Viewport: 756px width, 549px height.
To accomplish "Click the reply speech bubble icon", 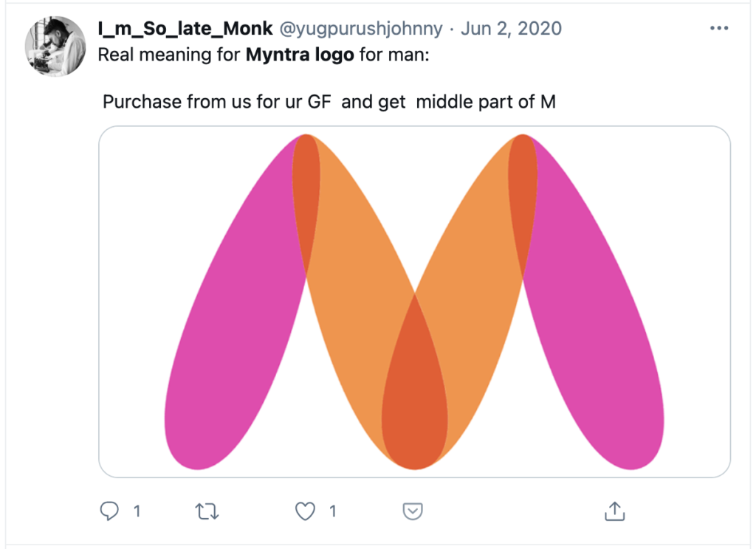I will [109, 511].
